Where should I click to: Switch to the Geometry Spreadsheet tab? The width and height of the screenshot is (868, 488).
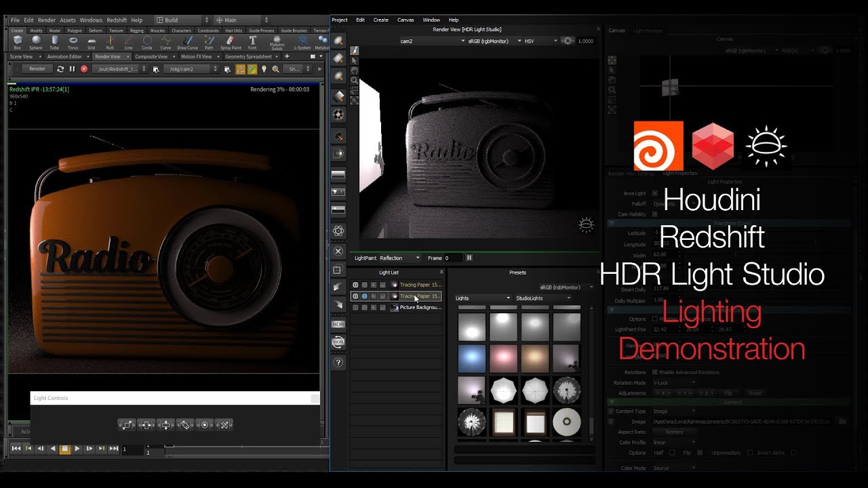click(x=248, y=57)
